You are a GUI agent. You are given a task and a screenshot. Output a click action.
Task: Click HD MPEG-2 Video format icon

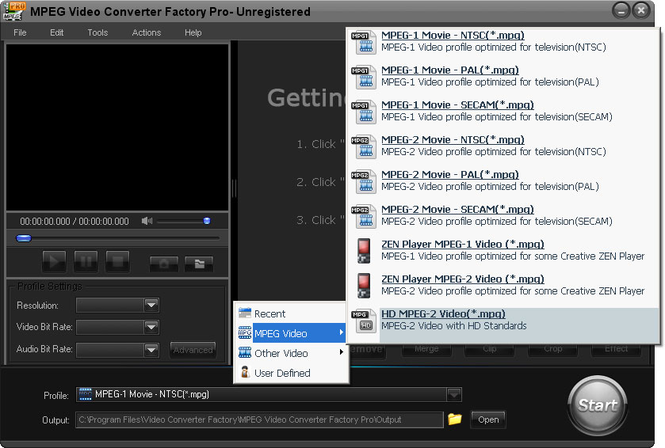[364, 320]
